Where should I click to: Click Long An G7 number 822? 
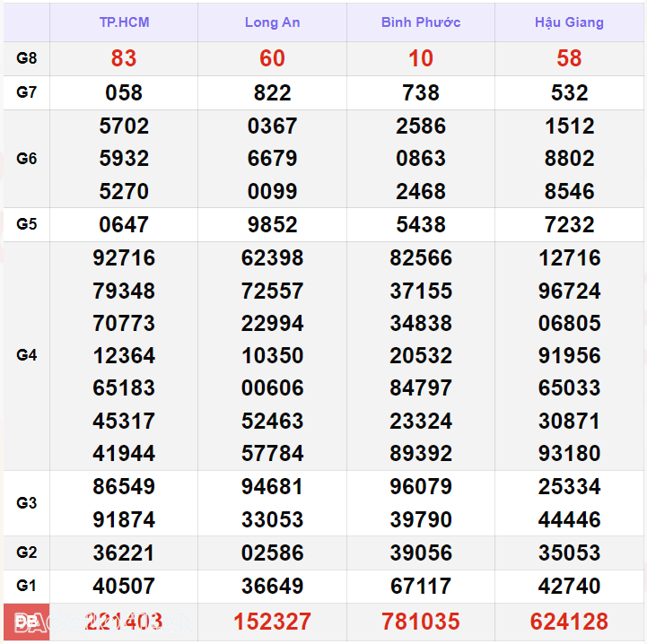click(272, 92)
